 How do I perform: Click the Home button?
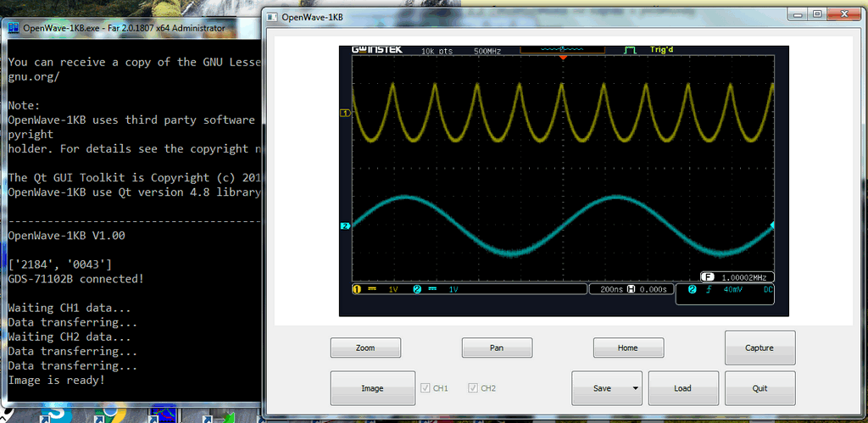(627, 348)
